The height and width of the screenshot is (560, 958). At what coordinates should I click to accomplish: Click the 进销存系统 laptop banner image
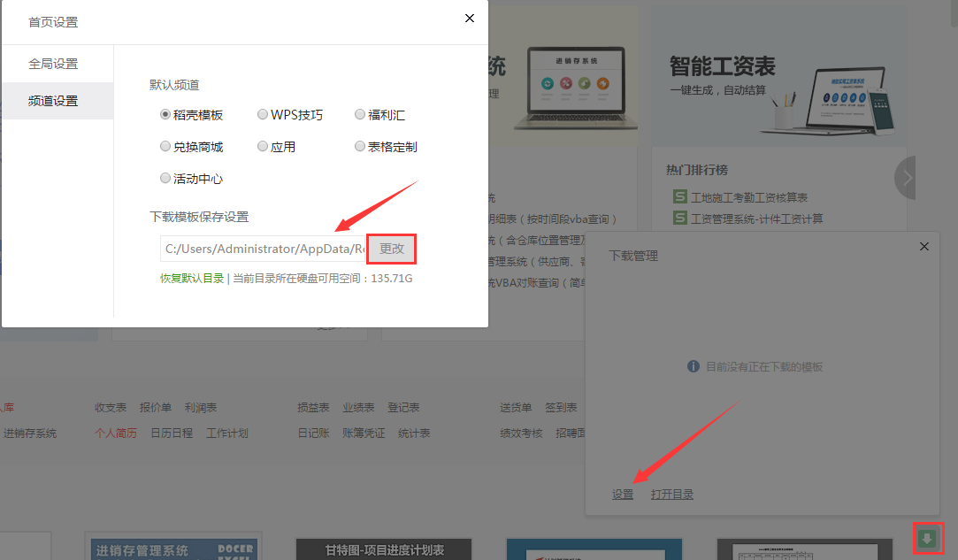coord(576,88)
